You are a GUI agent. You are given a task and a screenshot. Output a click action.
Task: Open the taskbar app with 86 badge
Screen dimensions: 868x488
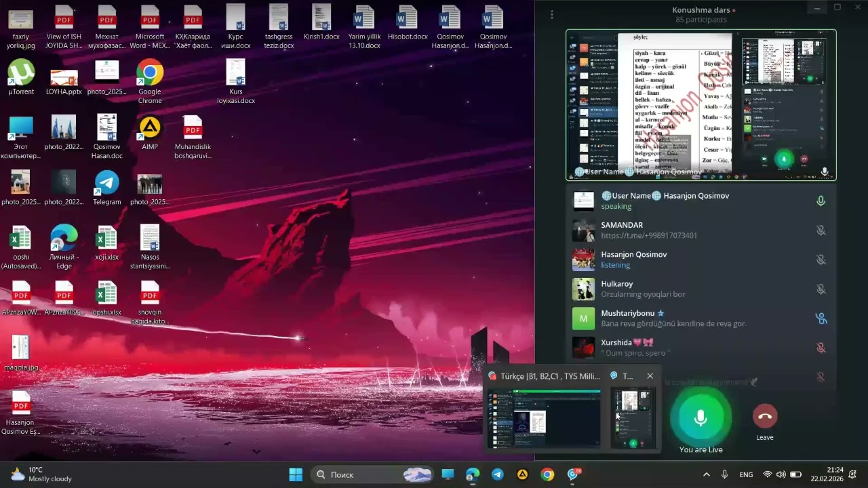[x=573, y=474]
